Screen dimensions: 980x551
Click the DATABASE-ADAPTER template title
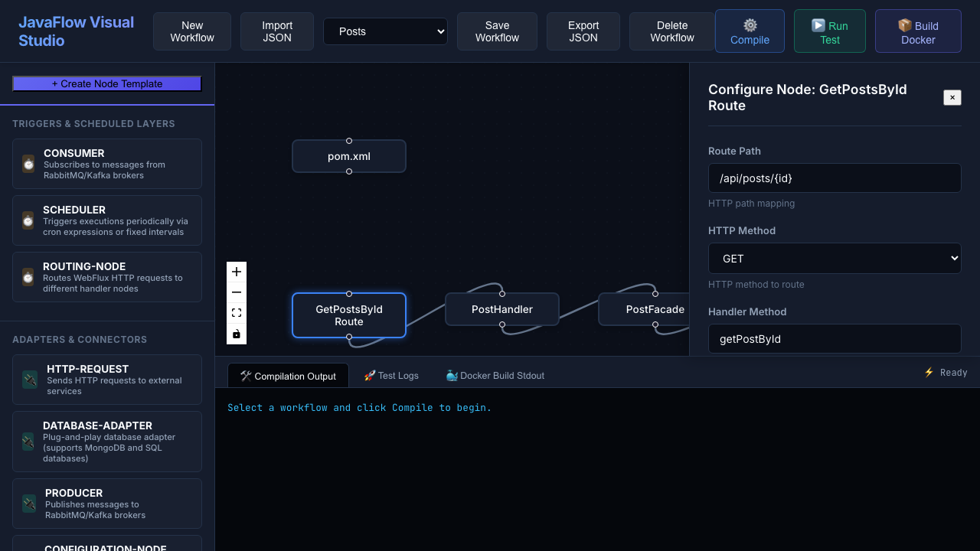tap(97, 425)
